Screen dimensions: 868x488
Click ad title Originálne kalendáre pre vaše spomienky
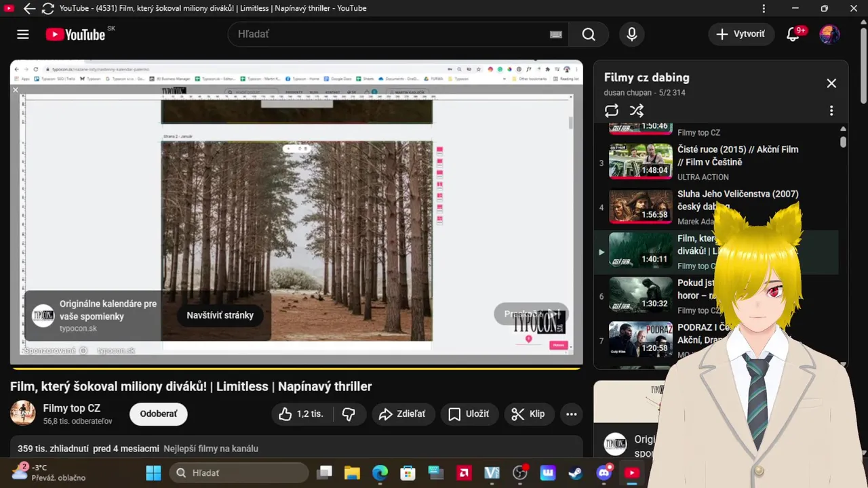coord(108,310)
